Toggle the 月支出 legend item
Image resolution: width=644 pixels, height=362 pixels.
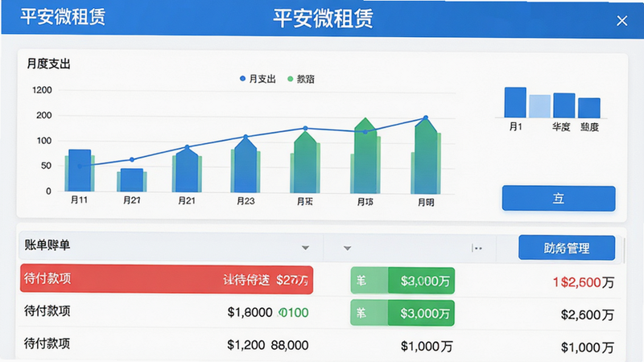click(258, 79)
